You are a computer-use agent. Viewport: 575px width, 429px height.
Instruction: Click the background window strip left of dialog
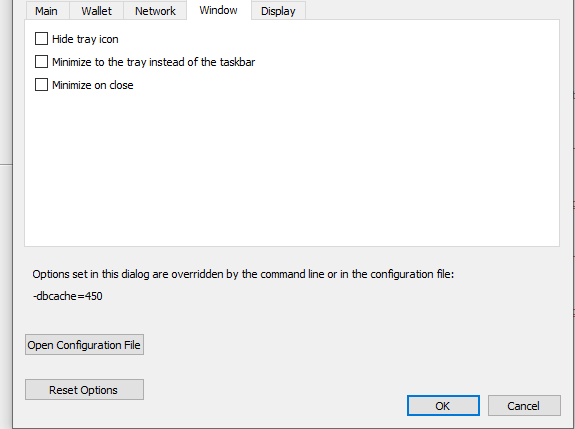[x=6, y=257]
